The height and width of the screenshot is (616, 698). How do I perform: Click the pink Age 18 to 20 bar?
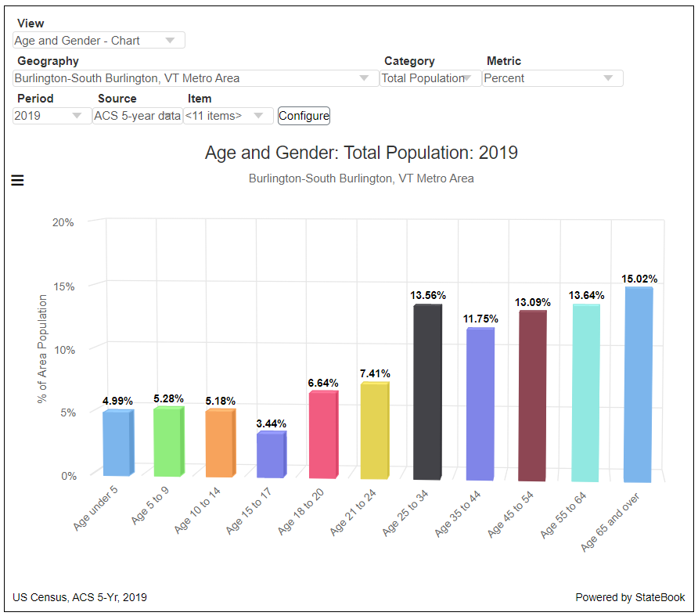point(322,434)
